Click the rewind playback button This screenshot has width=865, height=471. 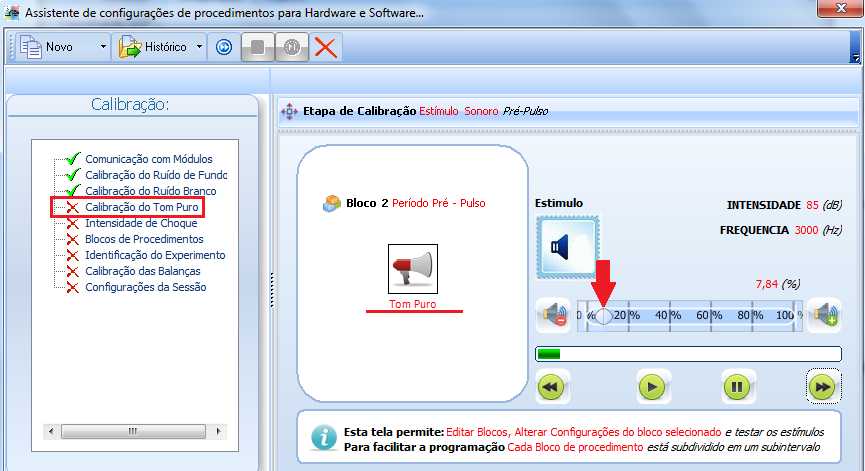tap(551, 387)
